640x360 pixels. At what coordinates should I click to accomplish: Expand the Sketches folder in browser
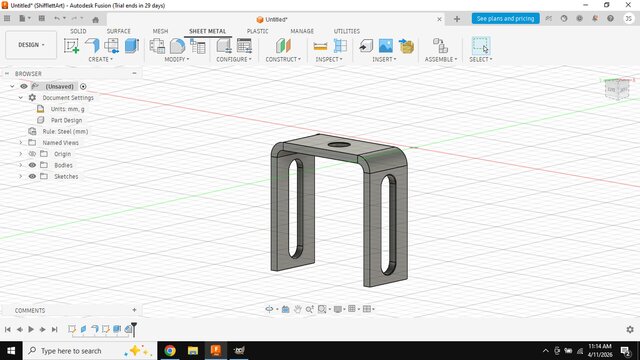click(20, 176)
